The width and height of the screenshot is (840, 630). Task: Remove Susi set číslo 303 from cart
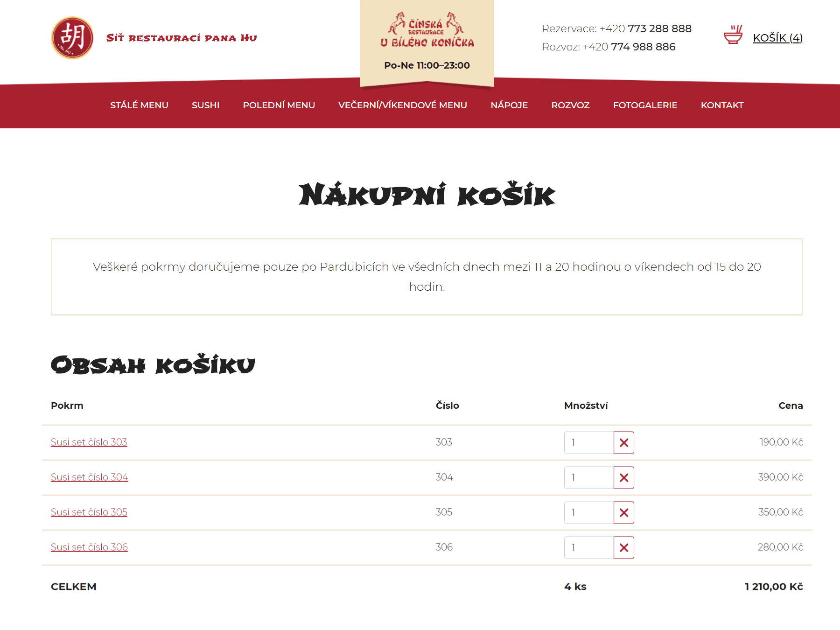(x=623, y=442)
